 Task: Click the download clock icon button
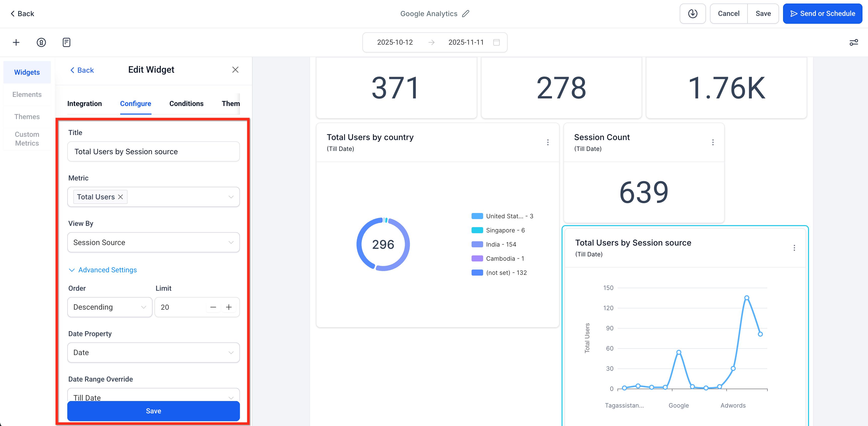[x=692, y=13]
